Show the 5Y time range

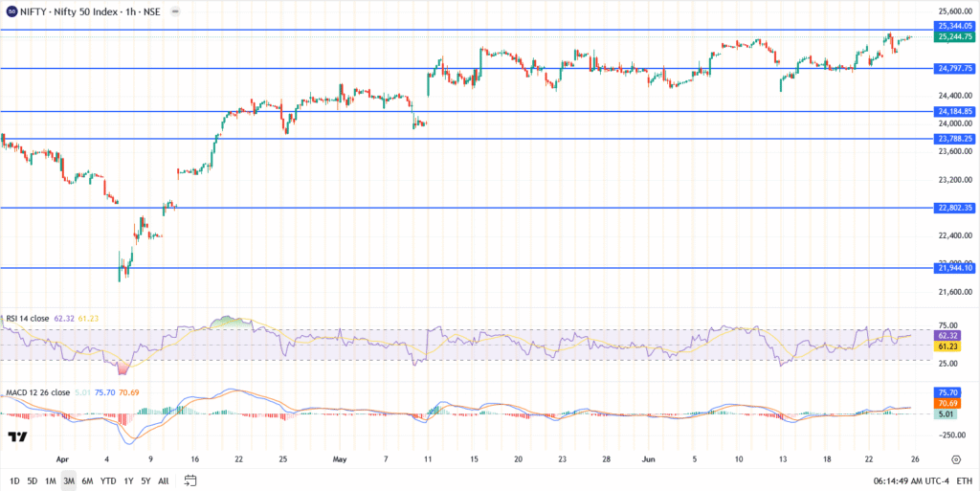pos(145,480)
